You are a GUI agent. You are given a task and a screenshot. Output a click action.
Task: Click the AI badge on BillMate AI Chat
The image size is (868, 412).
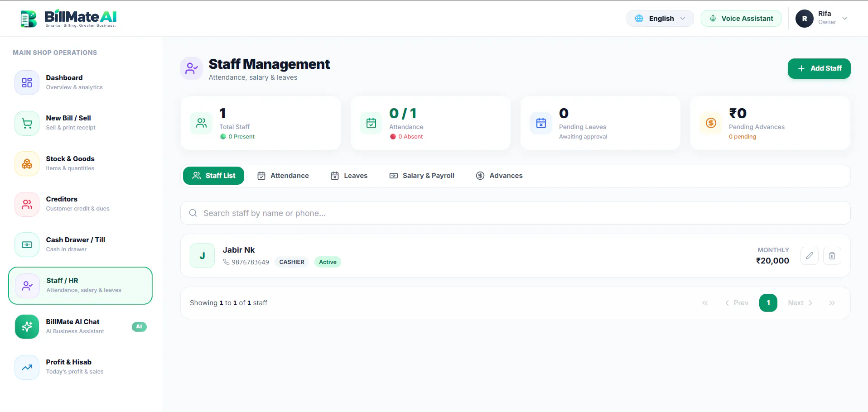point(139,326)
